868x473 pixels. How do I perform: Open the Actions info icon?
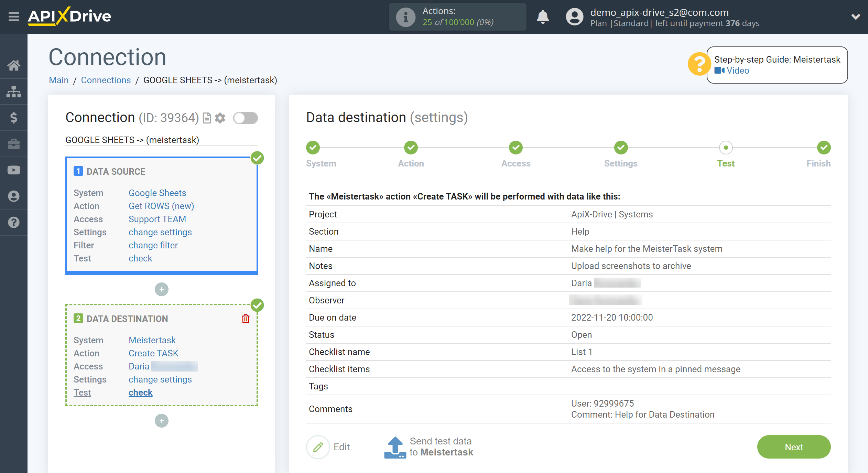406,17
